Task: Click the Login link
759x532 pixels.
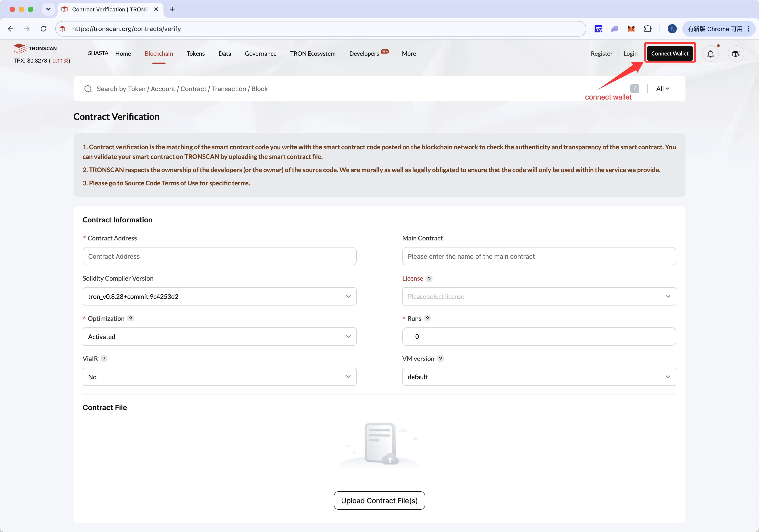Action: point(630,54)
